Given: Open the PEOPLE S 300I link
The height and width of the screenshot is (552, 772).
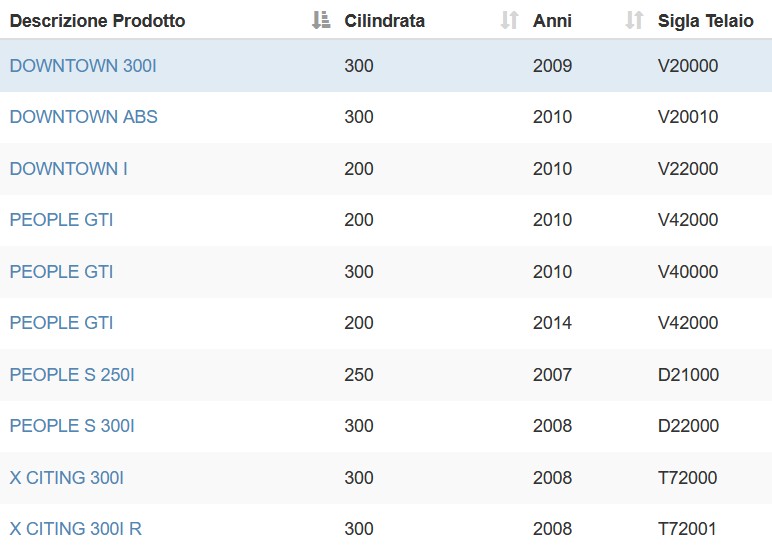Looking at the screenshot, I should click(x=72, y=425).
